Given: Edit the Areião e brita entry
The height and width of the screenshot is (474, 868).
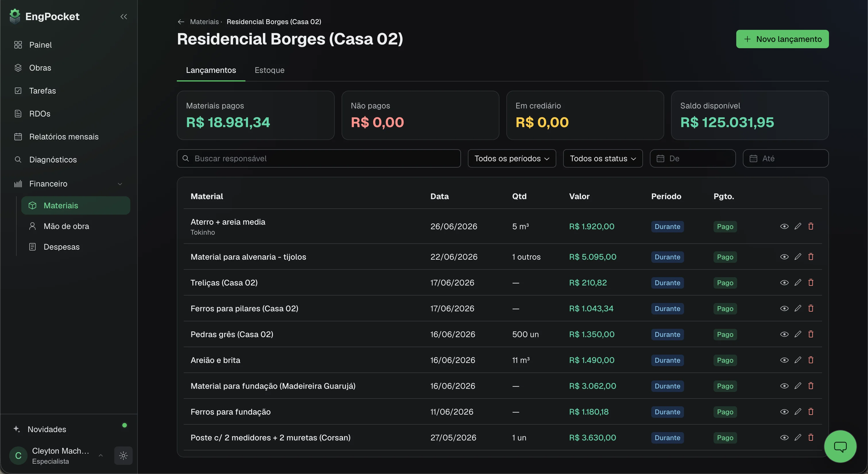Looking at the screenshot, I should 798,360.
